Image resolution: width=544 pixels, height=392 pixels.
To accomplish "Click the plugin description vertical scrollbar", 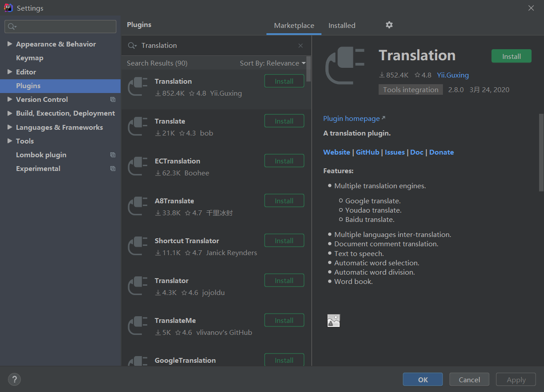I will tap(541, 152).
